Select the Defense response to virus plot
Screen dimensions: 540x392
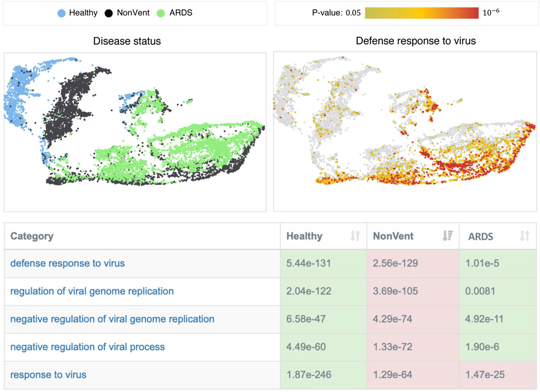(x=405, y=131)
